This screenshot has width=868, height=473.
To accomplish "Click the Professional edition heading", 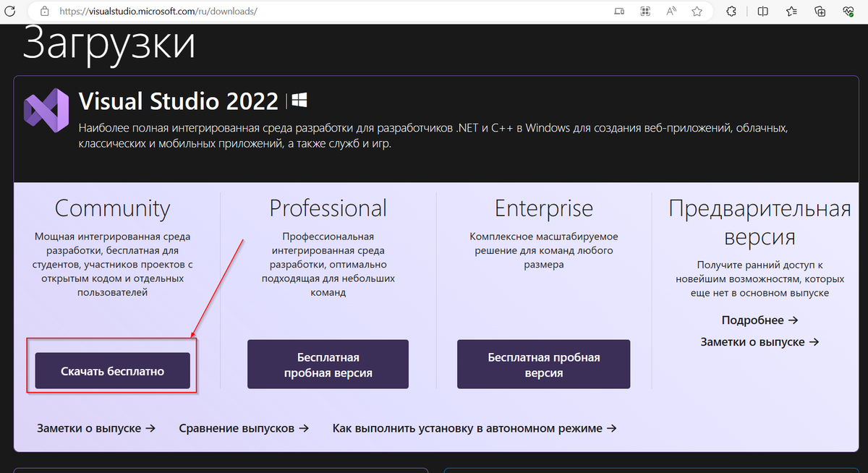I will [328, 208].
